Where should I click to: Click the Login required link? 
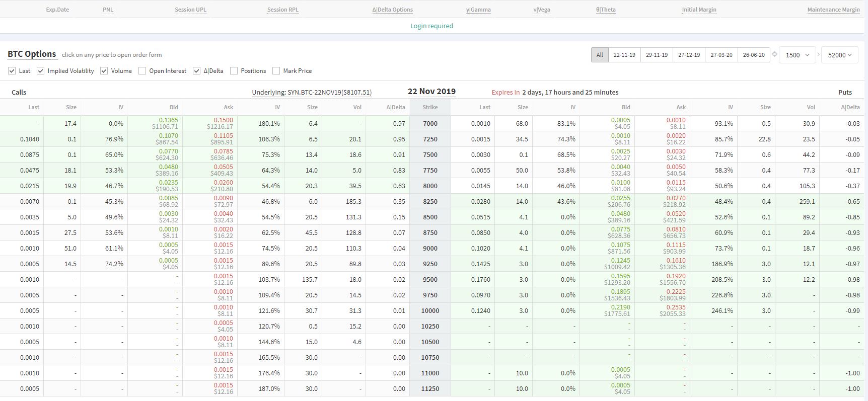tap(431, 26)
